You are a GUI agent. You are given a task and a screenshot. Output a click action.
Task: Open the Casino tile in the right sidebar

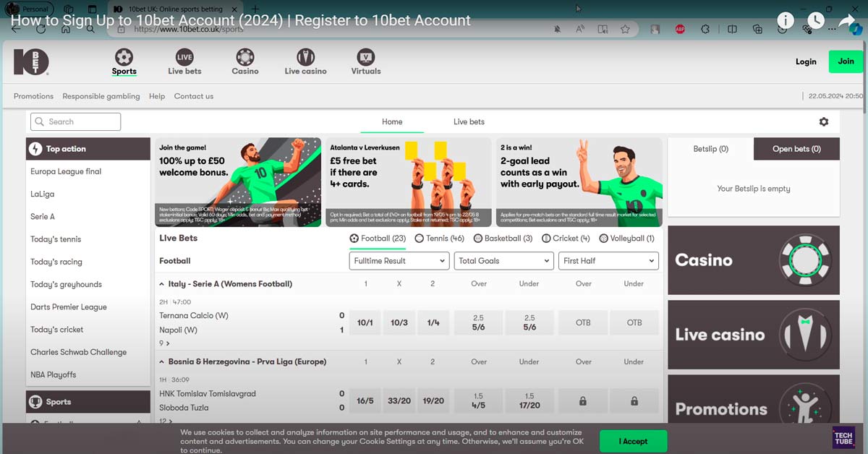coord(754,260)
